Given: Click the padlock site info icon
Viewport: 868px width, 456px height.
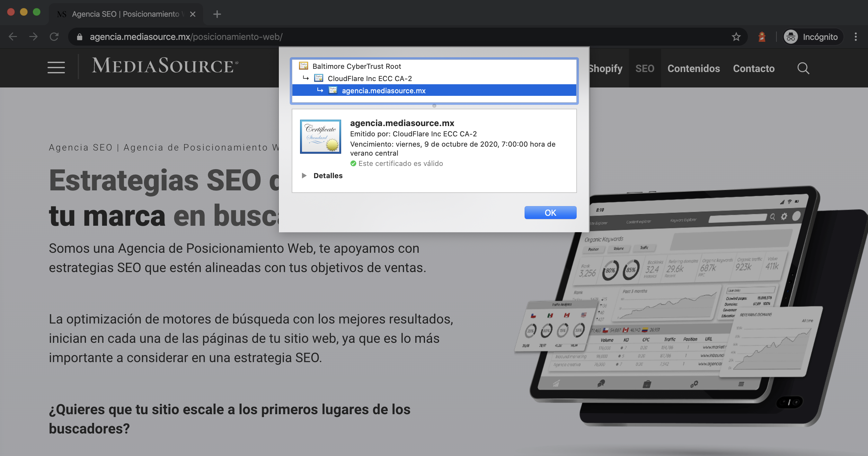Looking at the screenshot, I should (80, 37).
